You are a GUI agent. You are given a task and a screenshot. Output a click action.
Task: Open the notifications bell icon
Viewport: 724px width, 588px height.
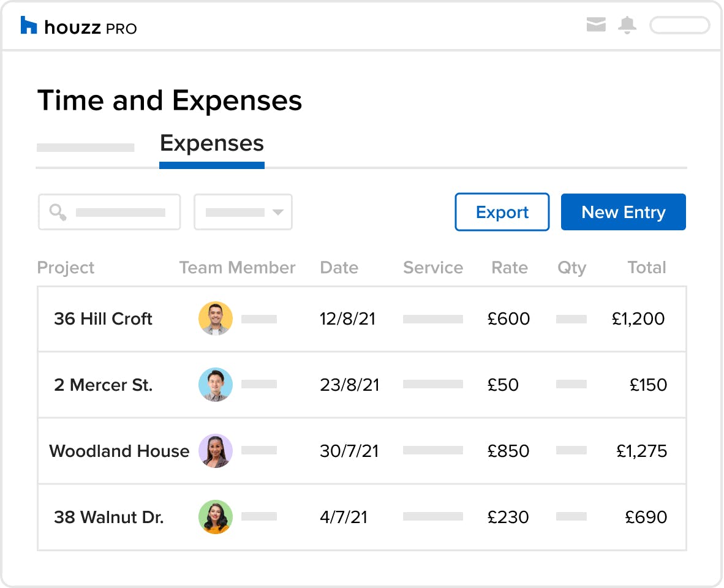[x=626, y=24]
